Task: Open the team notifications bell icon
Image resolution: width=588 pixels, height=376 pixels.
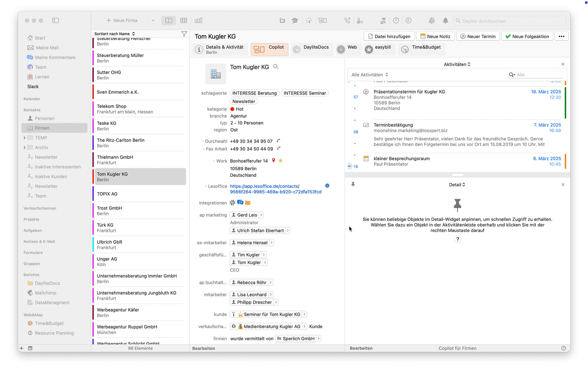Action: [432, 20]
